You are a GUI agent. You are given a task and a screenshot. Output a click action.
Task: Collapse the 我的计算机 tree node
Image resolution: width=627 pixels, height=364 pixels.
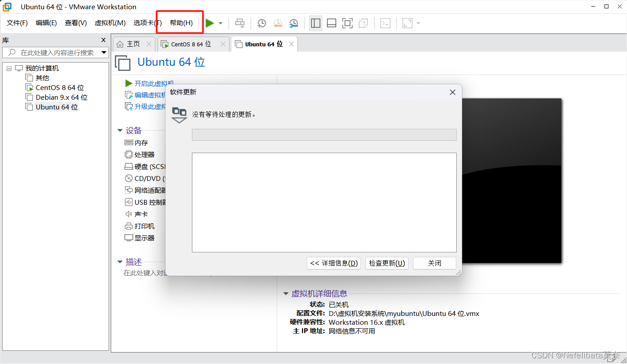point(9,68)
